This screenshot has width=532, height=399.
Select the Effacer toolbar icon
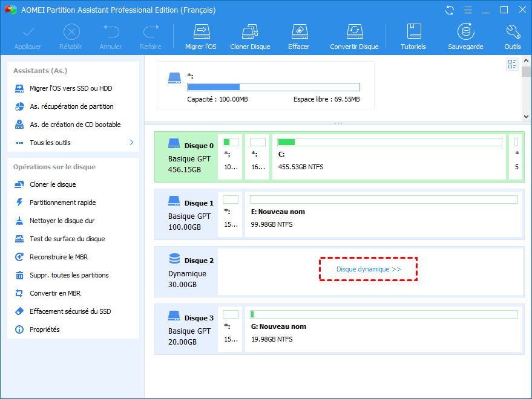(299, 31)
